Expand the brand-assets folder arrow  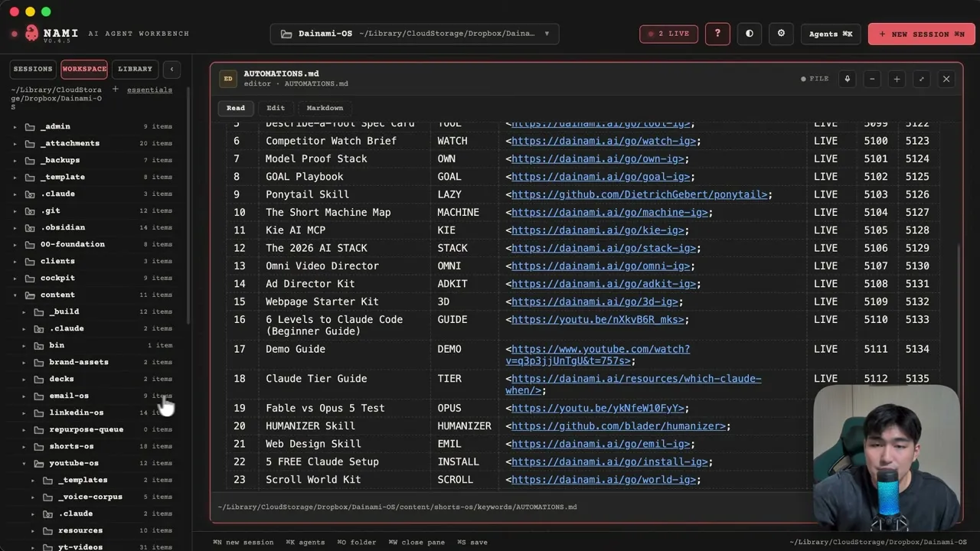pyautogui.click(x=24, y=362)
